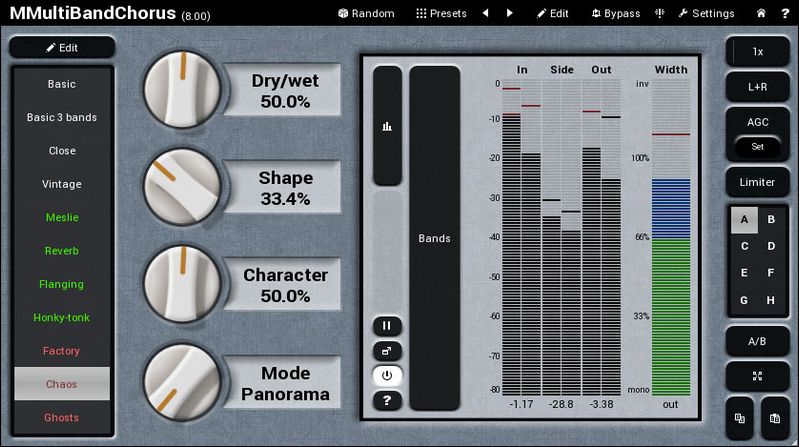Viewport: 800px width, 447px height.
Task: Open Edit in the top bar
Action: tap(553, 13)
